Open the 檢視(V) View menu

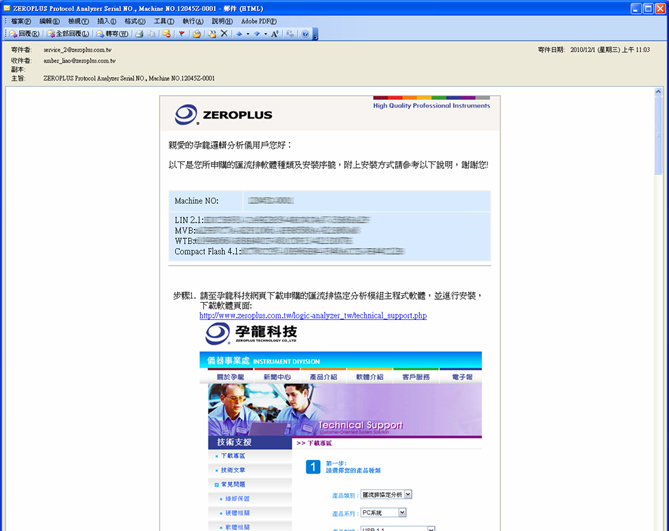point(78,21)
